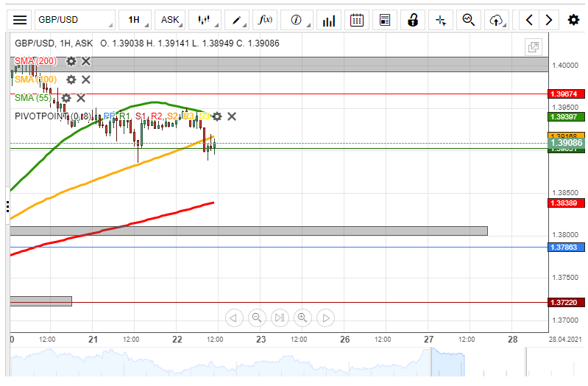Activate the crosshair cursor tool

(441, 20)
